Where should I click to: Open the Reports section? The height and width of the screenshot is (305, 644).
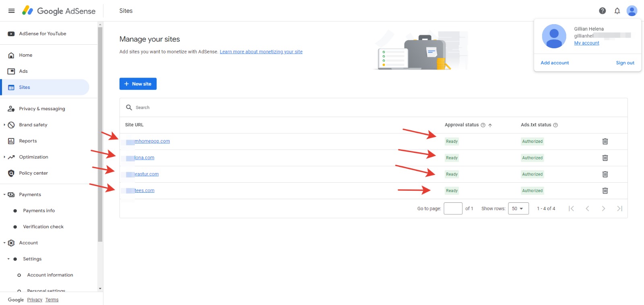(x=28, y=141)
